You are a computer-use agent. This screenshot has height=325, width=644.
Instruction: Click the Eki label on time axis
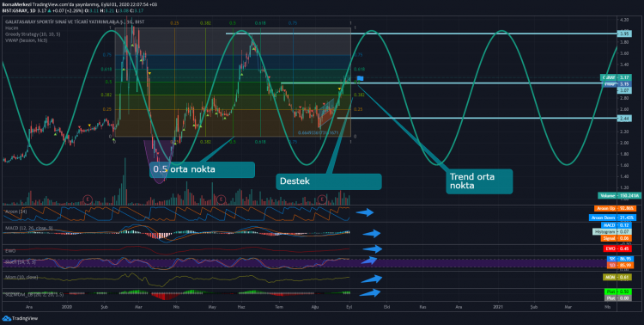click(x=386, y=306)
